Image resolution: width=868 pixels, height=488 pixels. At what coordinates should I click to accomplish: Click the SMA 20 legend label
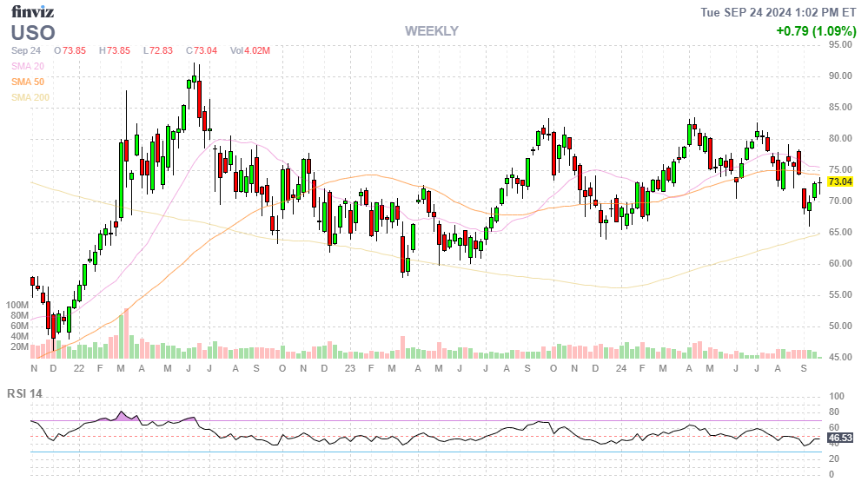click(x=28, y=66)
